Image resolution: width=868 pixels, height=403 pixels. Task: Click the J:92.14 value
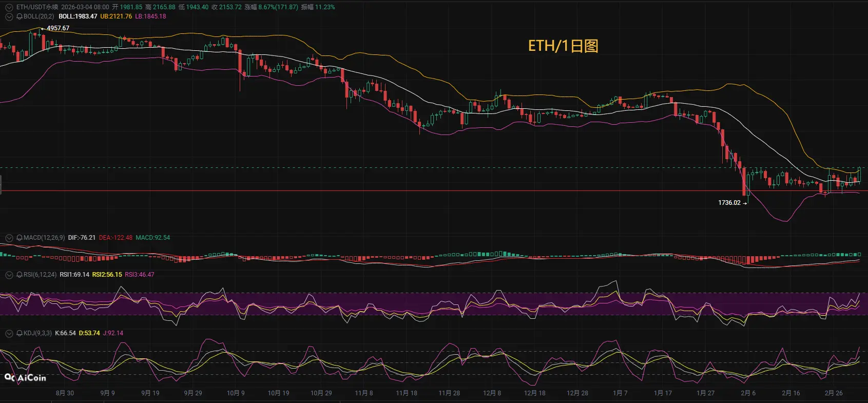113,333
